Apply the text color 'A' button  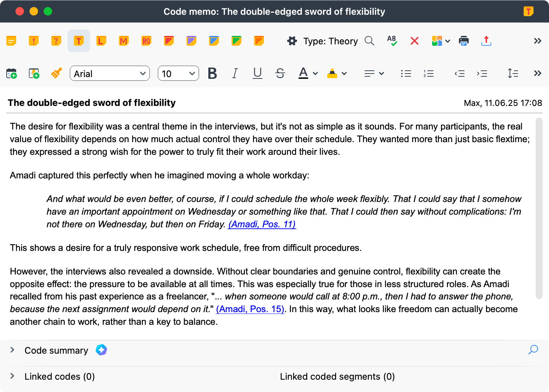[x=303, y=74]
